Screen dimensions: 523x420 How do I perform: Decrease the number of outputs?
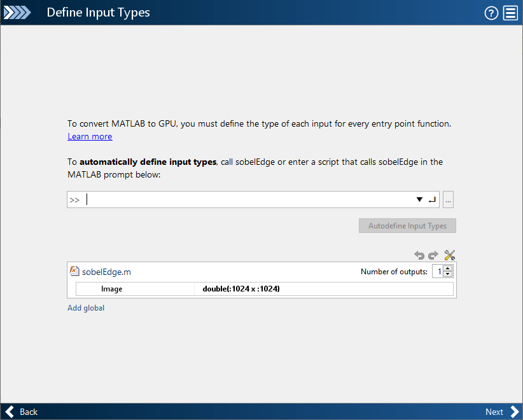[x=448, y=274]
